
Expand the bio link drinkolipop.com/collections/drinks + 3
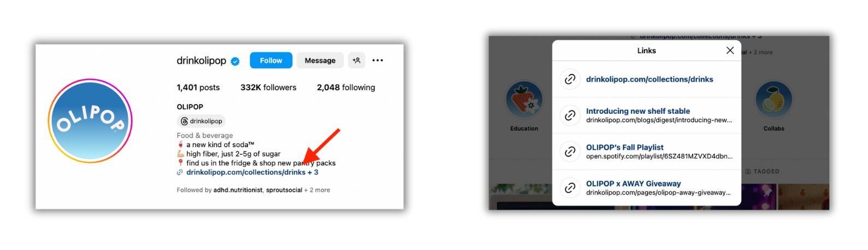tap(252, 172)
